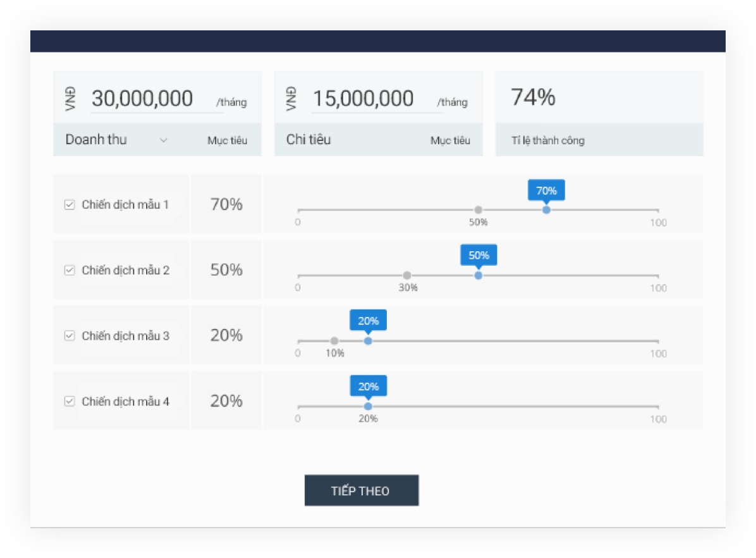The width and height of the screenshot is (756, 558).
Task: Click the VNĐ currency label beside 15,000,000
Action: [x=291, y=99]
